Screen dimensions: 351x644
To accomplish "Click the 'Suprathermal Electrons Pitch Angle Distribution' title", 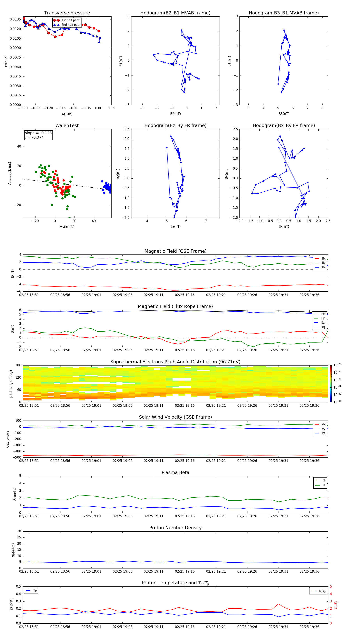I will click(x=175, y=362).
